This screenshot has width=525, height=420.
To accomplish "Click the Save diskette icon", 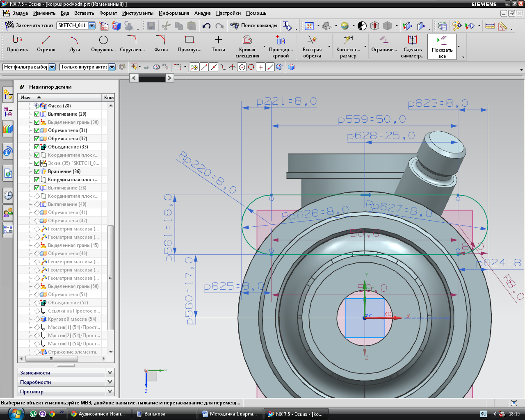I will pos(151,26).
